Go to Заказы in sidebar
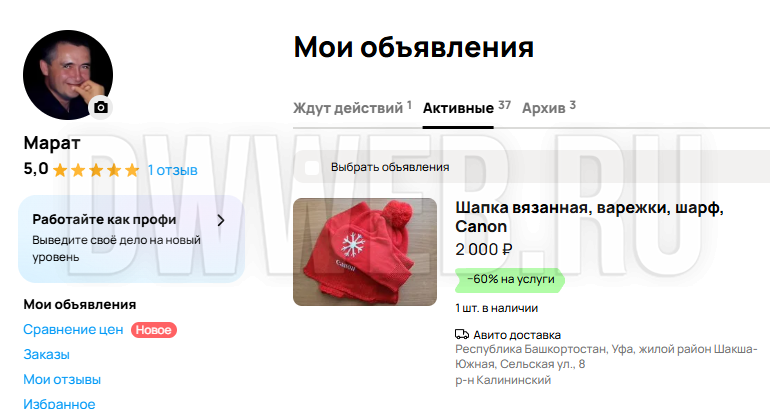Viewport: 770px width, 409px height. (47, 354)
